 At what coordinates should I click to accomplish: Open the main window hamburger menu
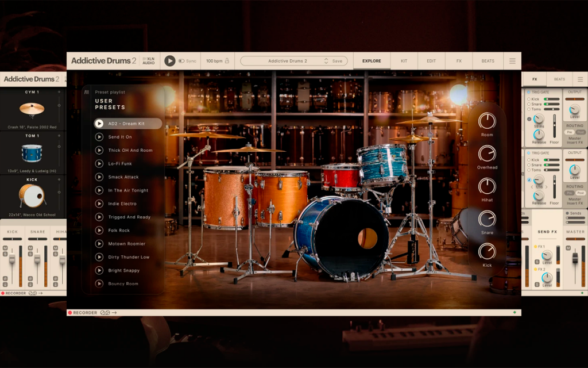pos(512,61)
